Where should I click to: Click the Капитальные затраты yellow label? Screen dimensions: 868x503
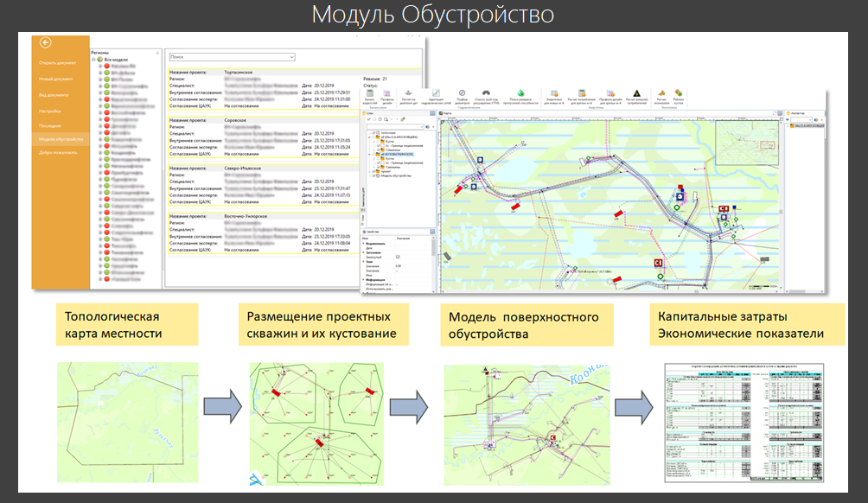(x=747, y=325)
